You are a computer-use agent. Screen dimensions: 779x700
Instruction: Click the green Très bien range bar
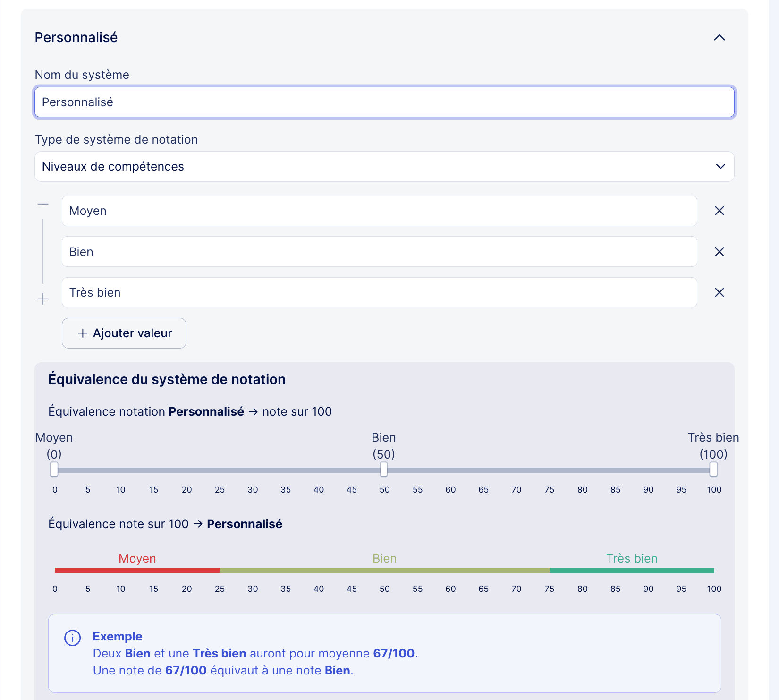pos(632,570)
